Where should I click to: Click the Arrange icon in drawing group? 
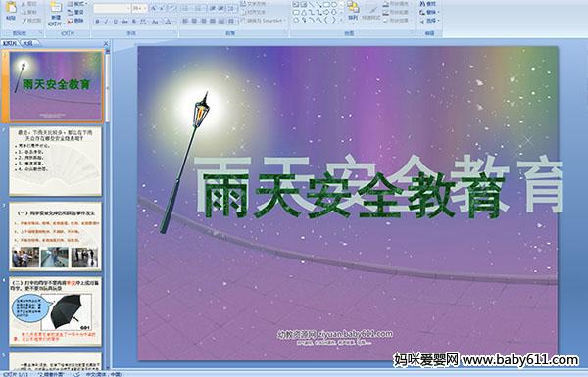coord(353,8)
